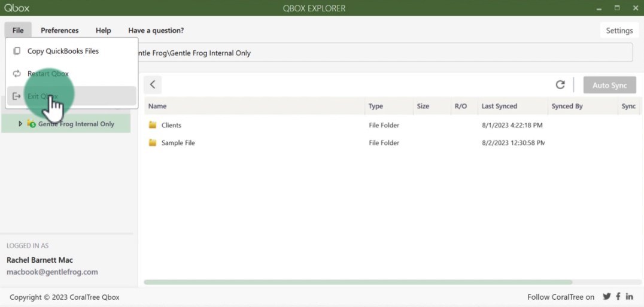Viewport: 644px width, 307px height.
Task: Click the path field showing Gentle Frog Internal Only
Action: pos(385,53)
